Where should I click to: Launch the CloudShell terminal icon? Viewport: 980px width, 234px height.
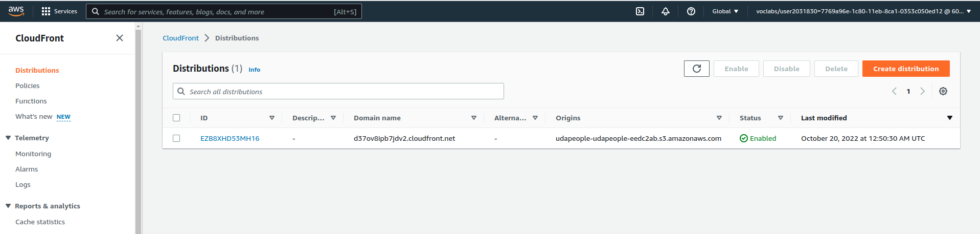[640, 11]
